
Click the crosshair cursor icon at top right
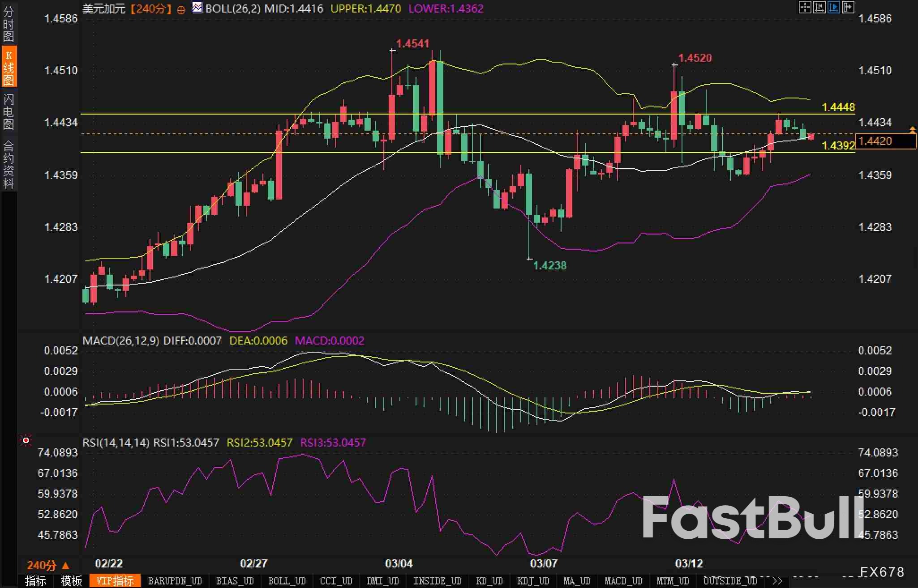805,7
